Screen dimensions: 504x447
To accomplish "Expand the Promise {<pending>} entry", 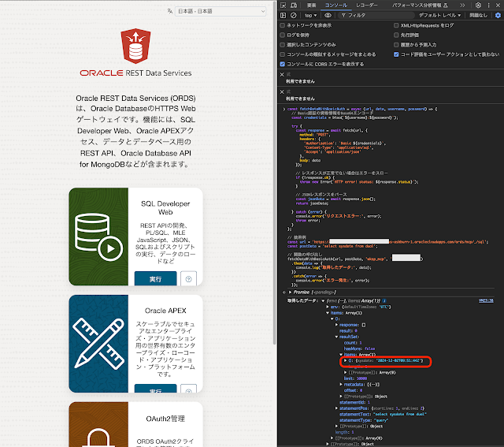I will (291, 292).
